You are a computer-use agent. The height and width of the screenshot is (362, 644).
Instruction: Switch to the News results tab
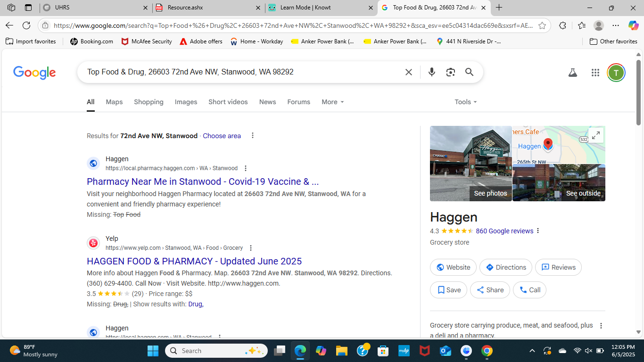tap(267, 102)
